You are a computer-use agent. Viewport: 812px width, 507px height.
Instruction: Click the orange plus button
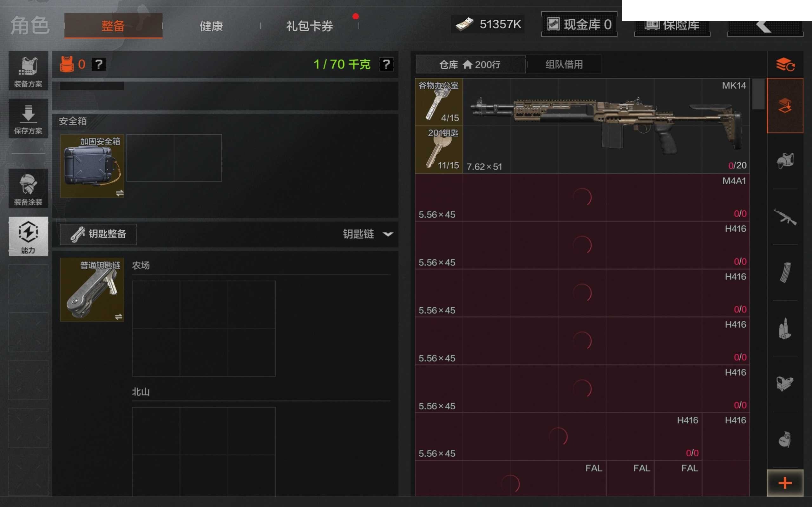point(785,483)
